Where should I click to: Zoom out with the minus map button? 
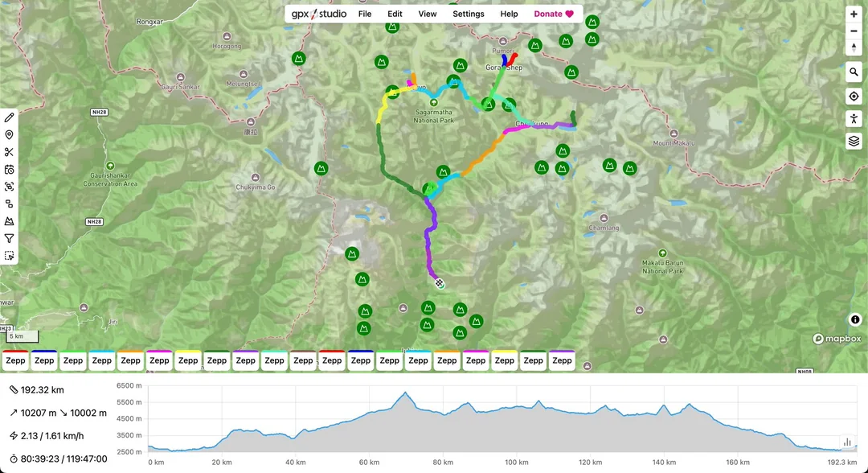click(x=854, y=31)
